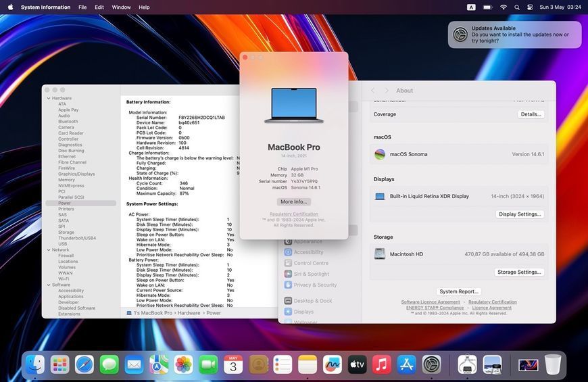Open Safari from the Dock

tap(84, 364)
